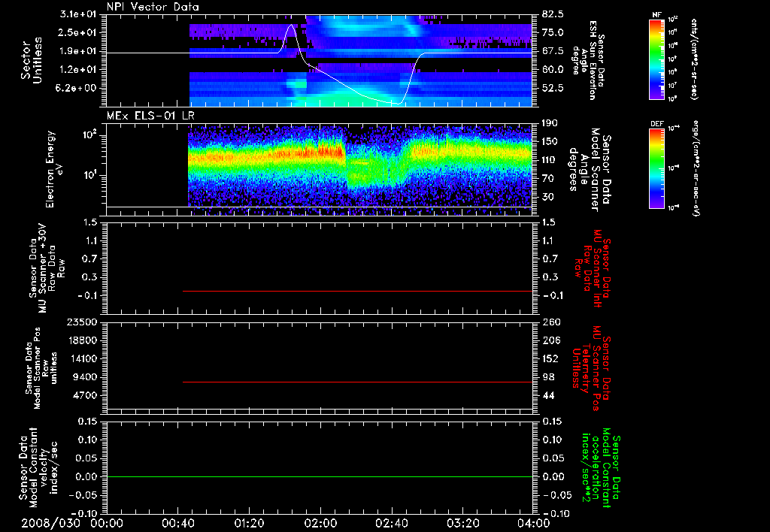The height and width of the screenshot is (532, 770).
Task: Click the white sun elevation curve peak
Action: coord(292,25)
